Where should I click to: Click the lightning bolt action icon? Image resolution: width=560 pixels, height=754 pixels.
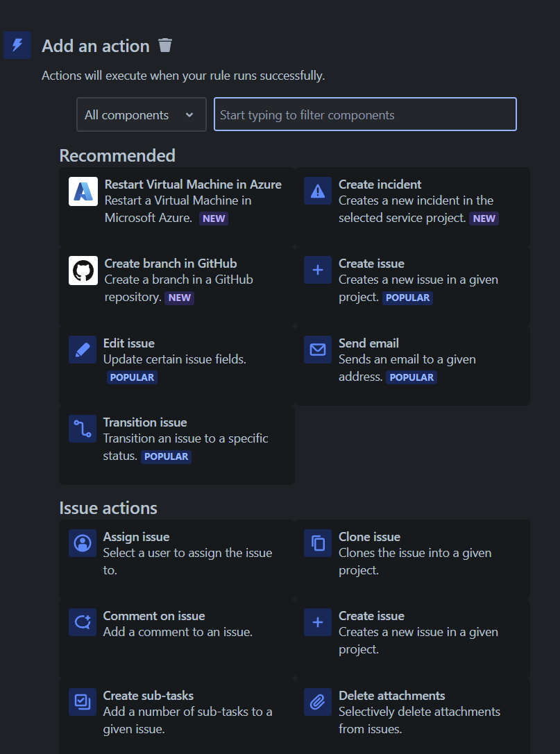(x=17, y=45)
